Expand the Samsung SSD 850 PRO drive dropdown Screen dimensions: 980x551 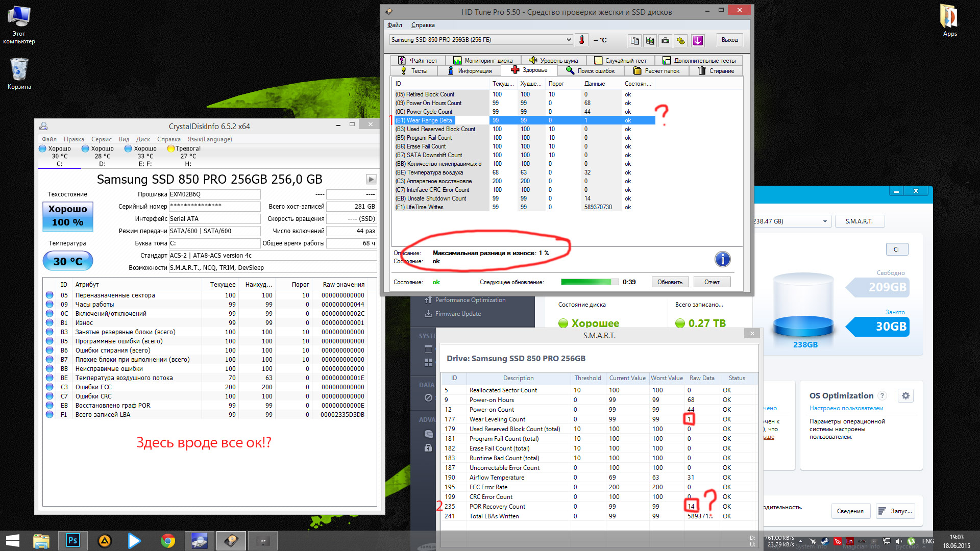[x=569, y=40]
